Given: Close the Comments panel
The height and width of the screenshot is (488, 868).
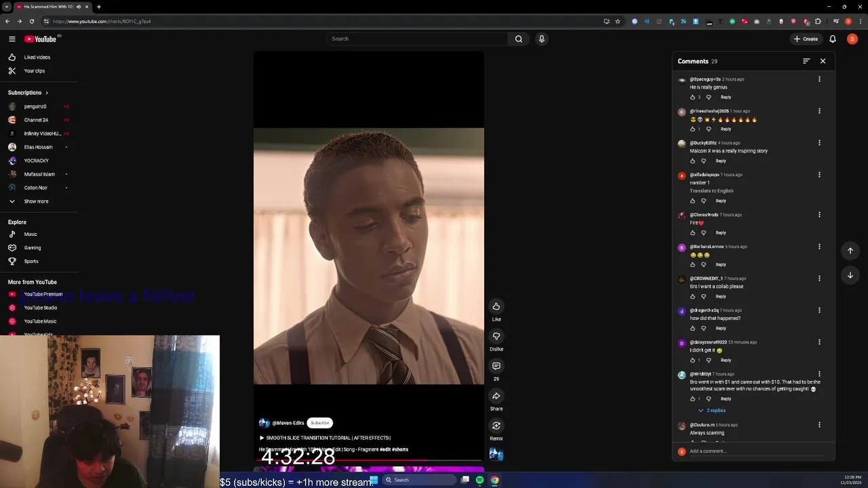Looking at the screenshot, I should [x=823, y=61].
